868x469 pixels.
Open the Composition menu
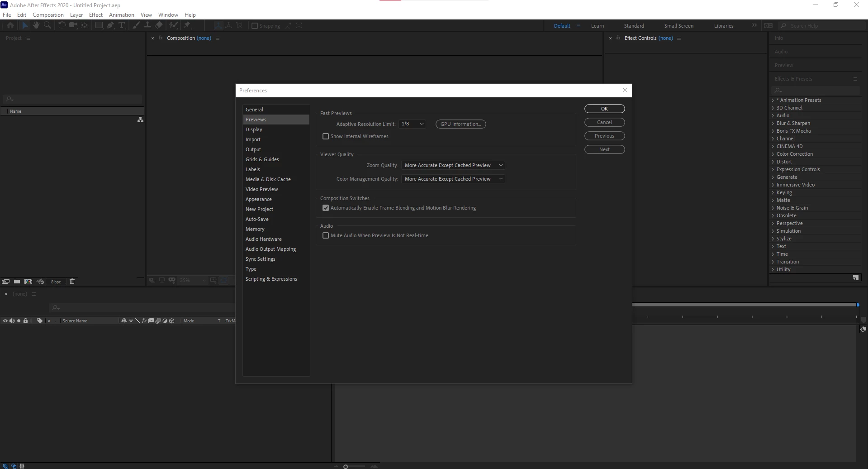click(x=48, y=15)
